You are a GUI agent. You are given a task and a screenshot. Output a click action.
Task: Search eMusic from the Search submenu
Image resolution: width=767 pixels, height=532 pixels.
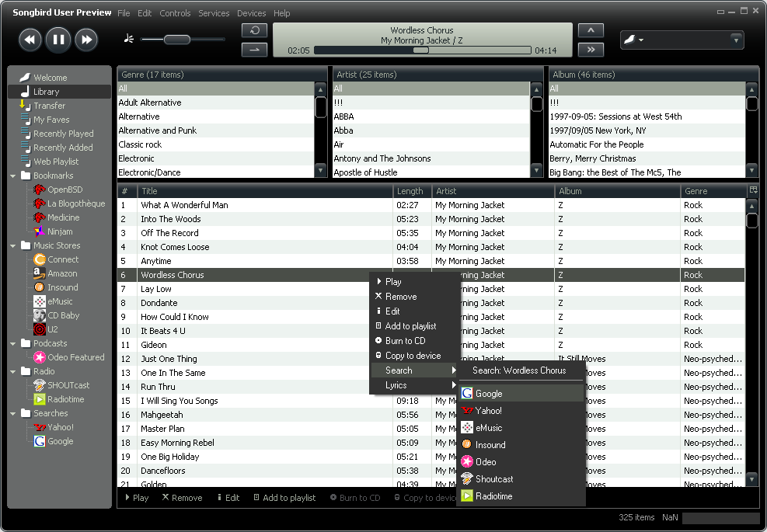click(x=521, y=427)
